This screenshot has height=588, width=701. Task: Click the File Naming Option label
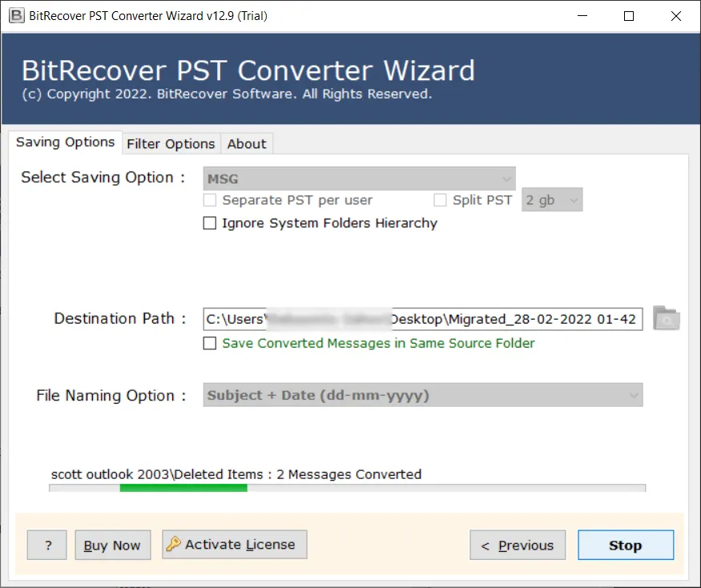(x=111, y=396)
